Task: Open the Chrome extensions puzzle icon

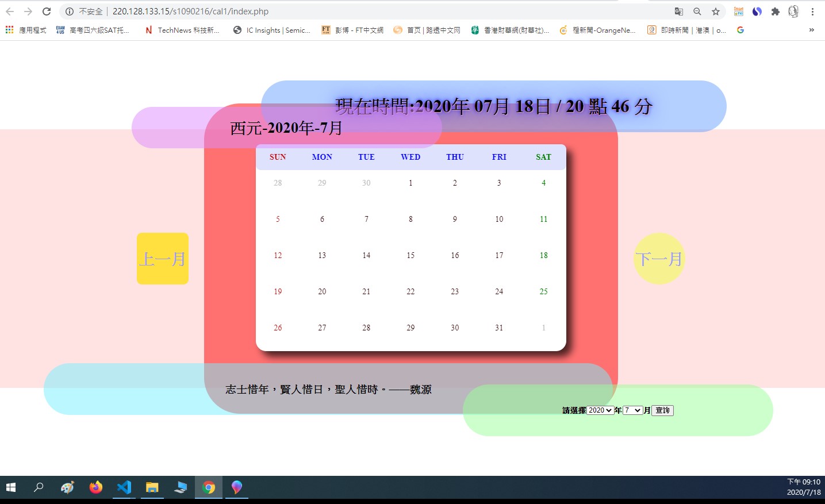Action: click(776, 11)
